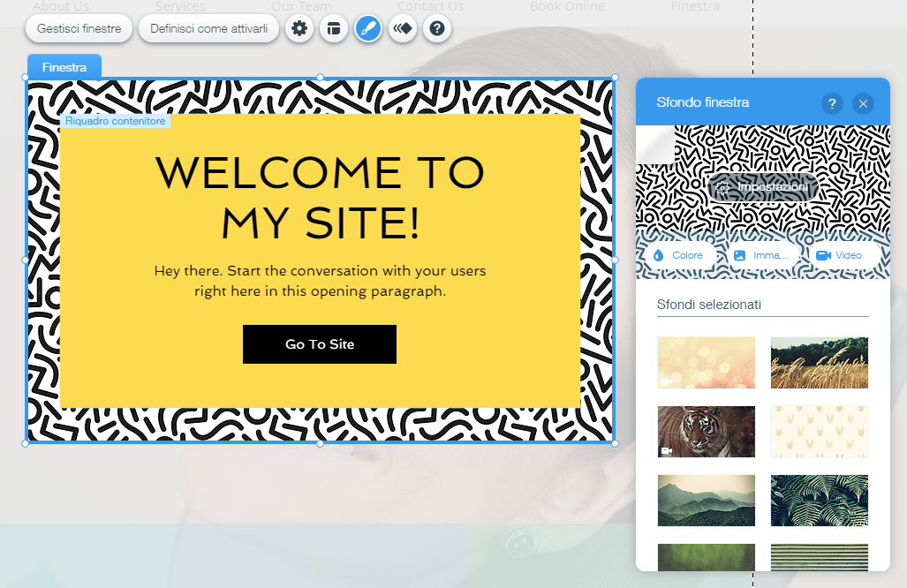Viewport: 907px width, 588px height.
Task: Click the Go To Site button
Action: coord(320,344)
